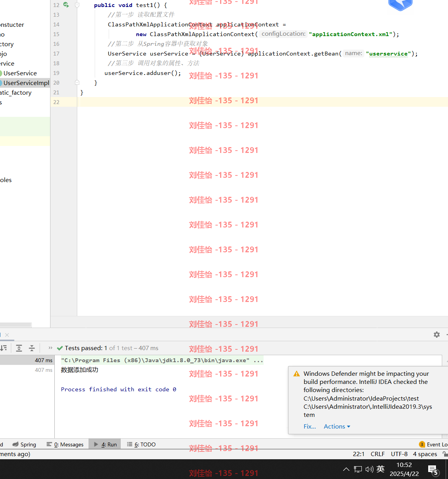Click the Collapse All icon in test results
This screenshot has height=479, width=448.
point(32,348)
